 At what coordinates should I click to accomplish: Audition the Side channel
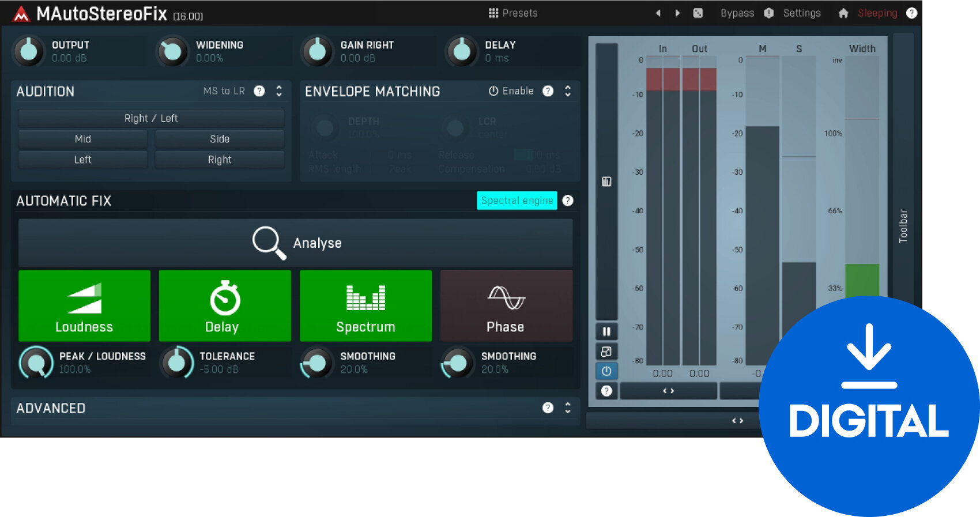[x=220, y=139]
